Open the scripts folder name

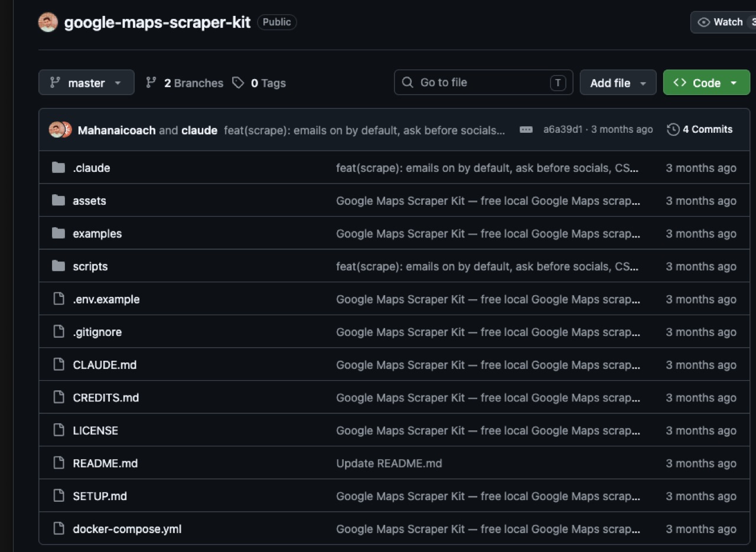pos(90,267)
